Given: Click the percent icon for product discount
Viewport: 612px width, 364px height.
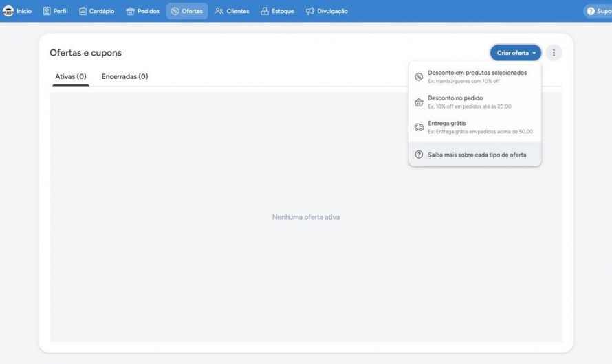Looking at the screenshot, I should pyautogui.click(x=419, y=77).
